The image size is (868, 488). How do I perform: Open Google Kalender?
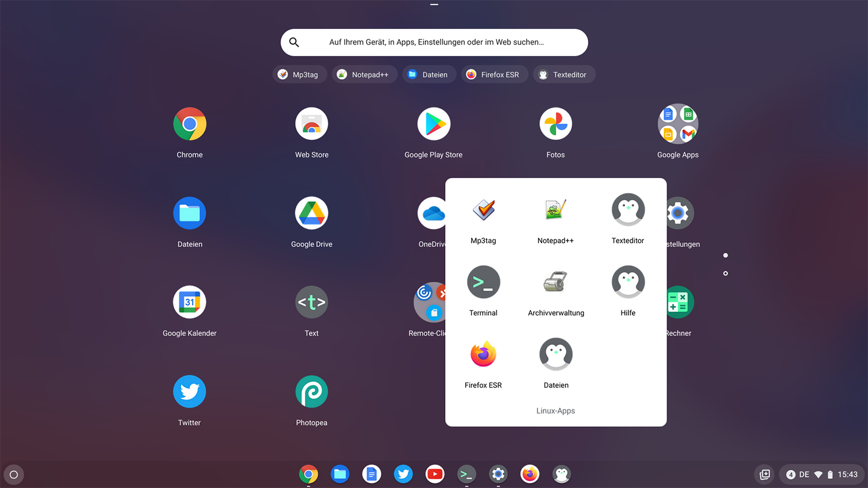click(x=190, y=302)
